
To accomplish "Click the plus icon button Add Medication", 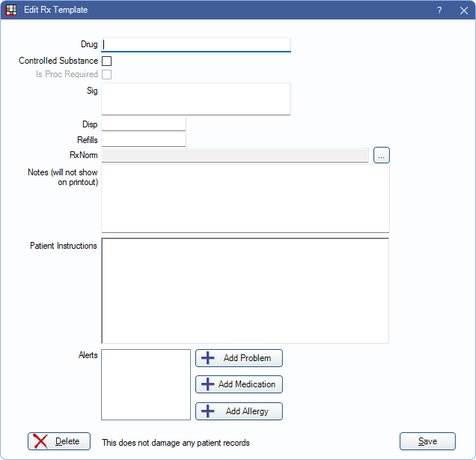I will 239,384.
